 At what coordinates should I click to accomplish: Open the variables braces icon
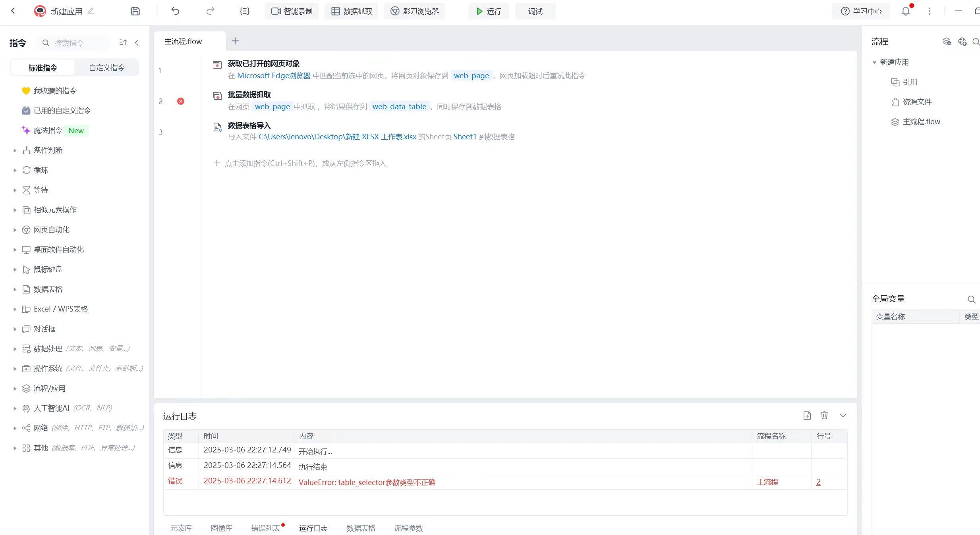(245, 11)
